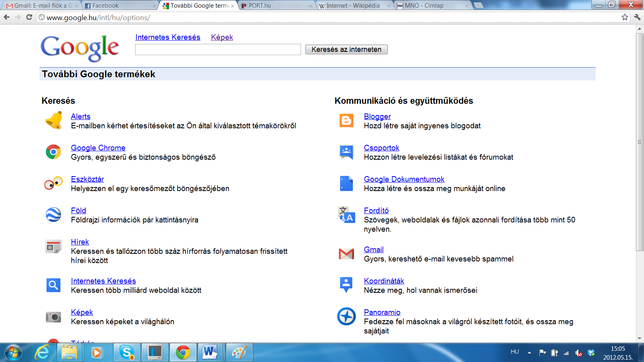Viewport: 644px width, 362px height.
Task: Click the Képek camera icon
Action: coord(53,317)
